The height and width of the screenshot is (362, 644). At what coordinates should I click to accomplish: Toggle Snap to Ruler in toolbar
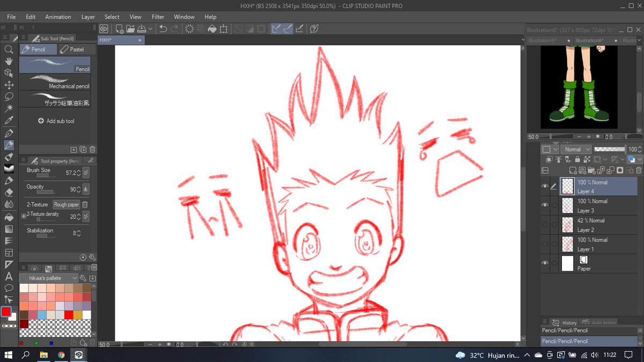click(276, 29)
